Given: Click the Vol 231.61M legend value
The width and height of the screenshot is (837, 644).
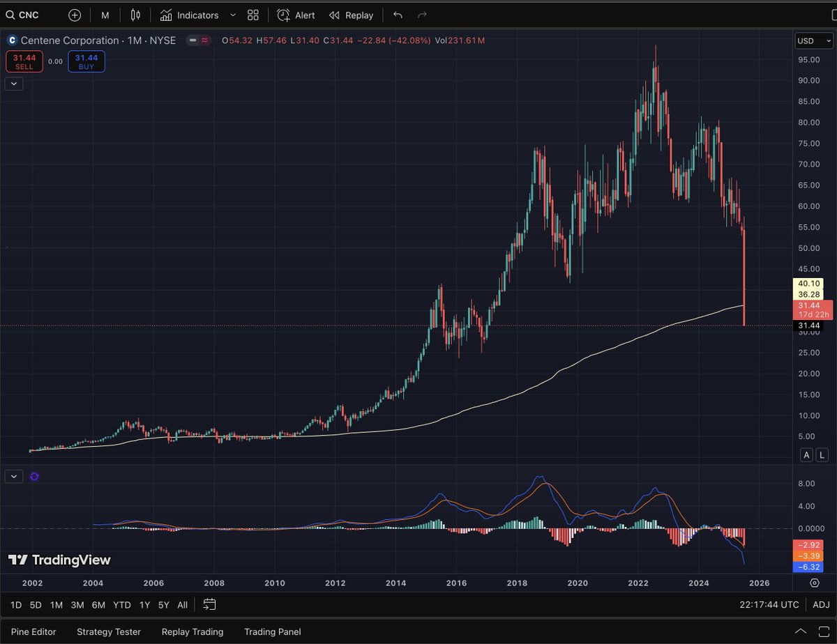Looking at the screenshot, I should pos(460,40).
